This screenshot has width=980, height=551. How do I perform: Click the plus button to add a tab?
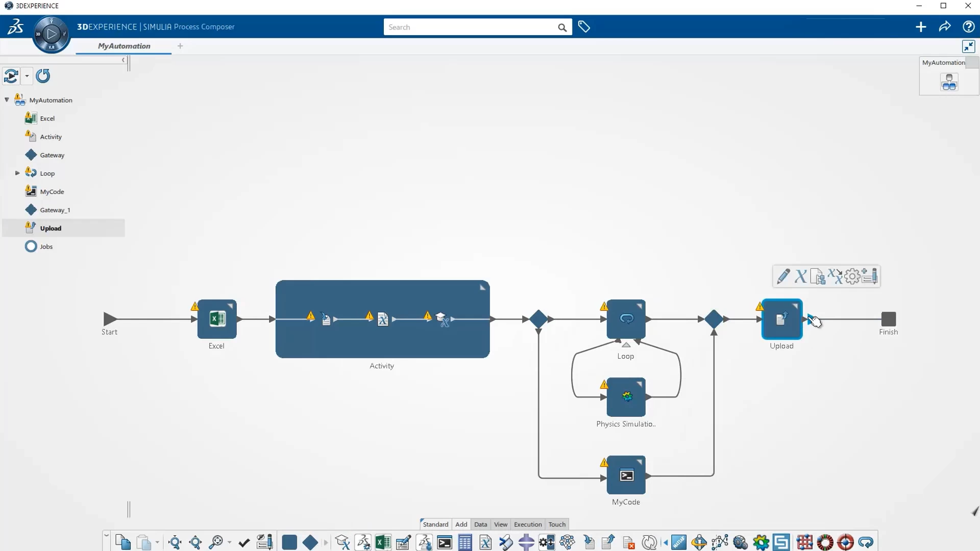(x=180, y=46)
